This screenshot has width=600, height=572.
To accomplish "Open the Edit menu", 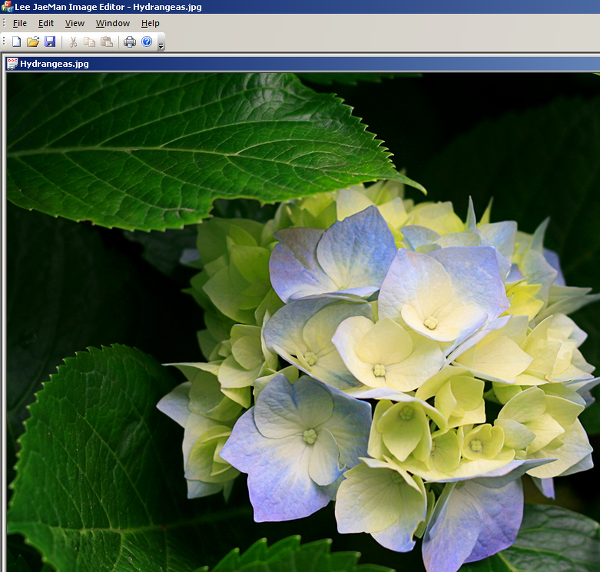I will coord(46,23).
